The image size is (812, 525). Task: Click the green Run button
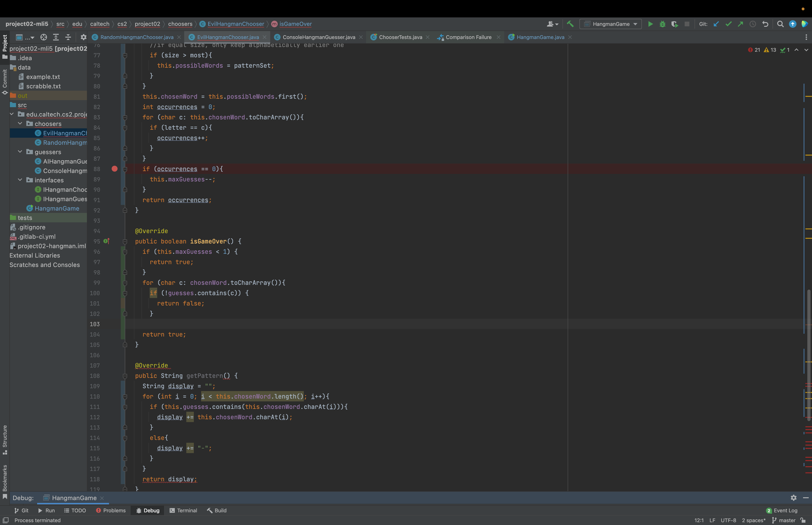[650, 24]
